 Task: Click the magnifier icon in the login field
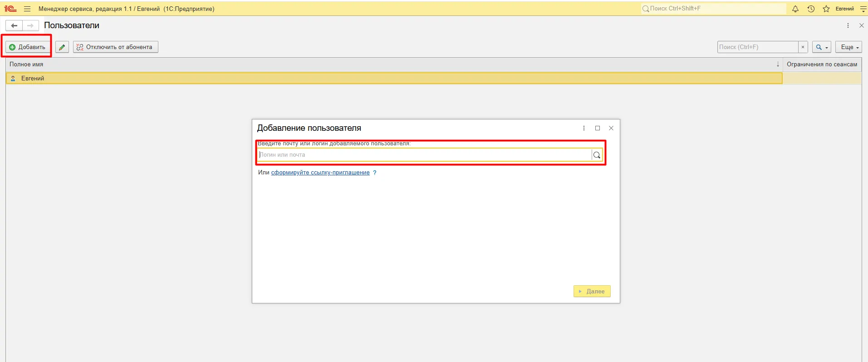coord(597,155)
